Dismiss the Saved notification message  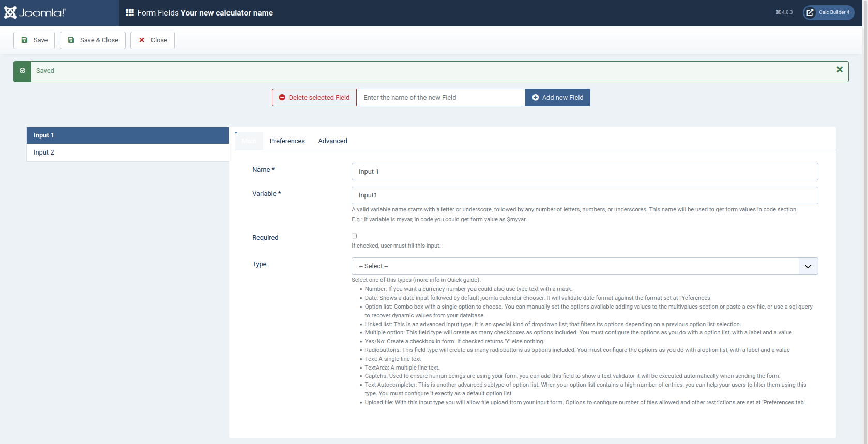tap(840, 69)
